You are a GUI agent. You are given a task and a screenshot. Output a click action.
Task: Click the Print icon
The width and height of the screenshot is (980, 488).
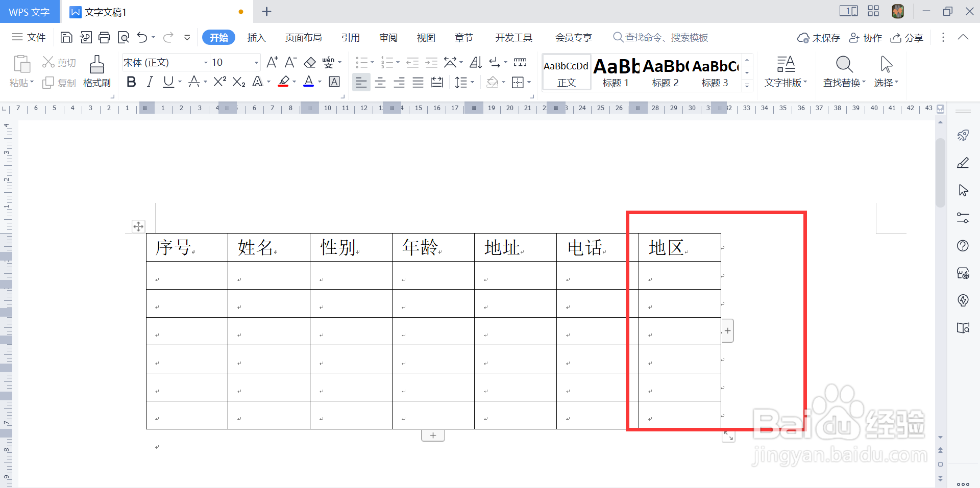coord(105,37)
